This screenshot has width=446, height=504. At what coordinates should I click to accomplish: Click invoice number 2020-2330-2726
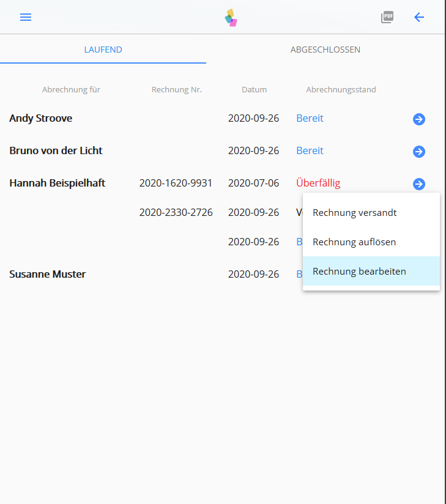[x=176, y=213]
